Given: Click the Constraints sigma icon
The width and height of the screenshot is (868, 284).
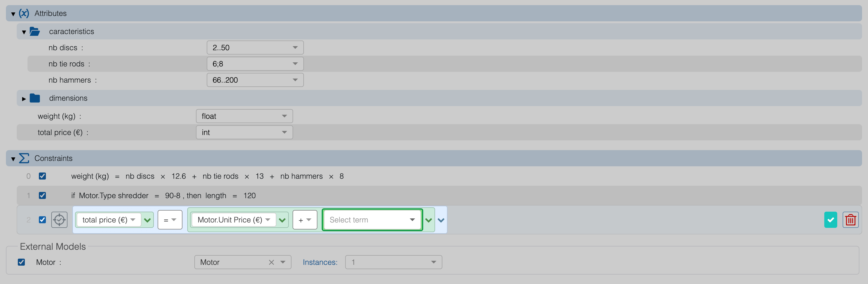Looking at the screenshot, I should pos(24,158).
